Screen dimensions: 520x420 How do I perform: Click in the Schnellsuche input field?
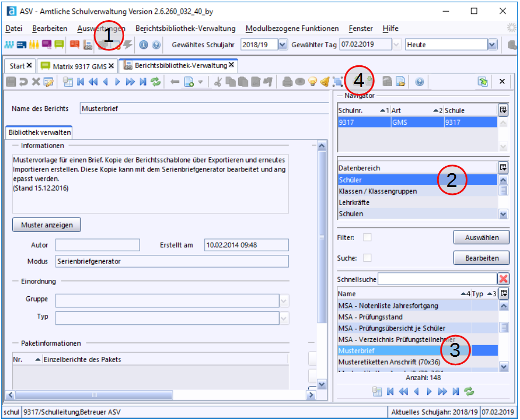coord(437,279)
